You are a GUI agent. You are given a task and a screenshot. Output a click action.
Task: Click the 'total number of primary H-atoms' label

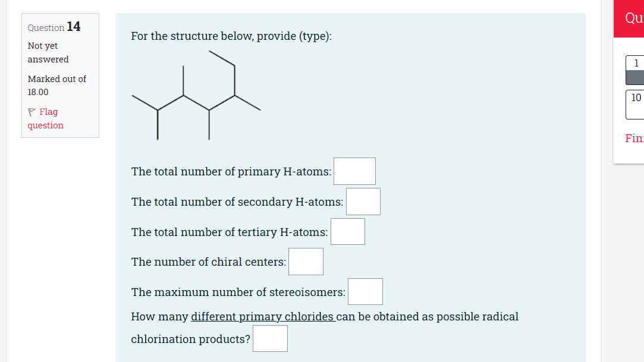231,171
